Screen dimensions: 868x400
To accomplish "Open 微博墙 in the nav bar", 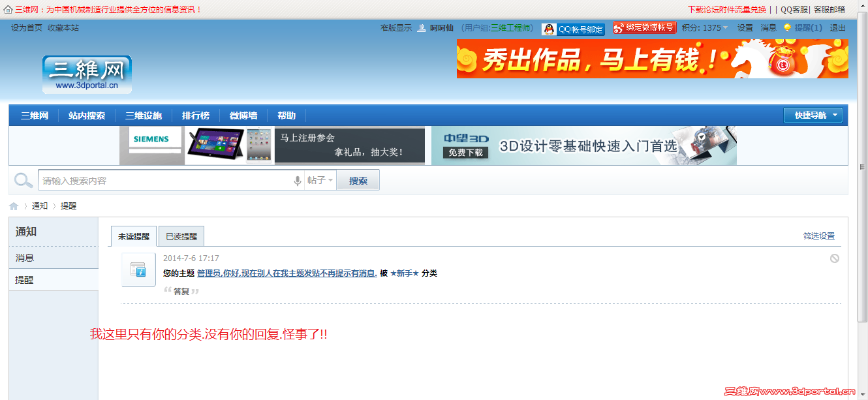I will [x=243, y=115].
